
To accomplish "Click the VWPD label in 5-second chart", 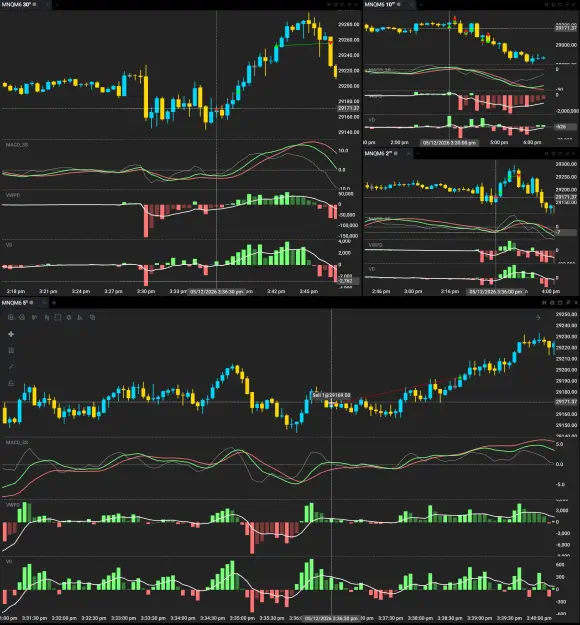I will click(x=13, y=505).
